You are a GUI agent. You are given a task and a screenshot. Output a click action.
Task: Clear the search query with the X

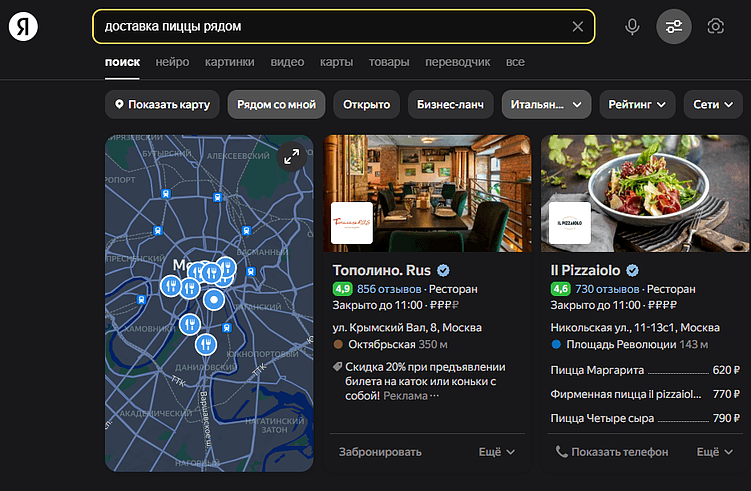coord(578,26)
